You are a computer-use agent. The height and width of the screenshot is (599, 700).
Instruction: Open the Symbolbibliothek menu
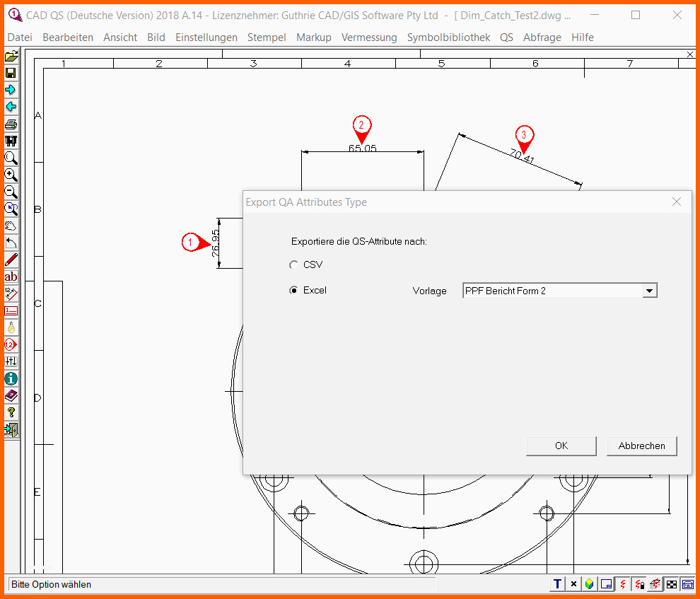[449, 37]
